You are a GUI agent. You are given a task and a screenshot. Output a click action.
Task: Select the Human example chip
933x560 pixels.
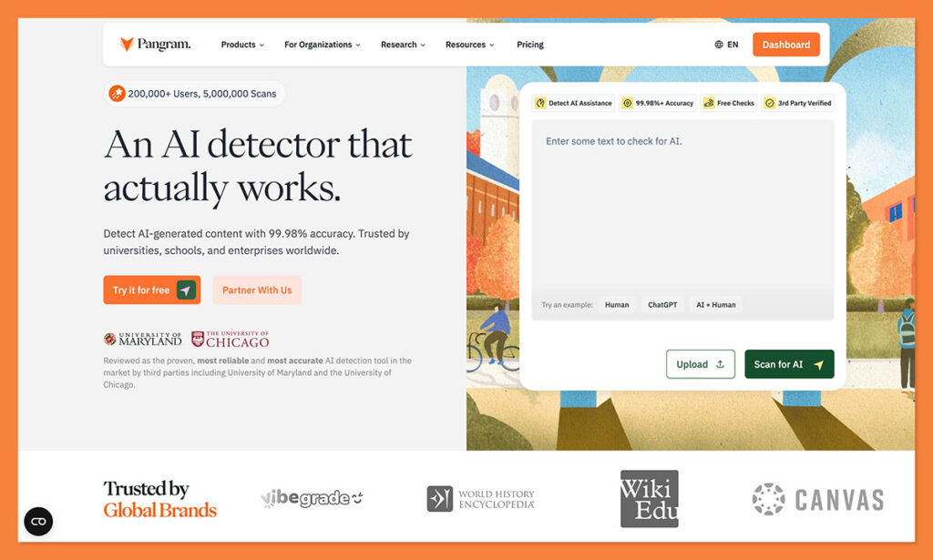[x=617, y=305]
